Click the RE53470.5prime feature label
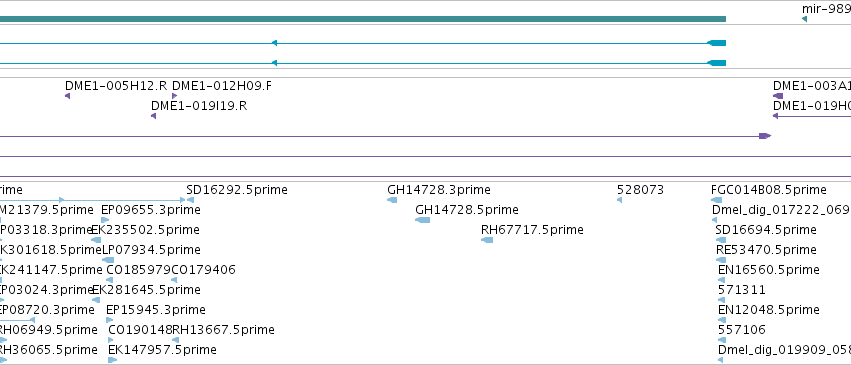 click(766, 250)
